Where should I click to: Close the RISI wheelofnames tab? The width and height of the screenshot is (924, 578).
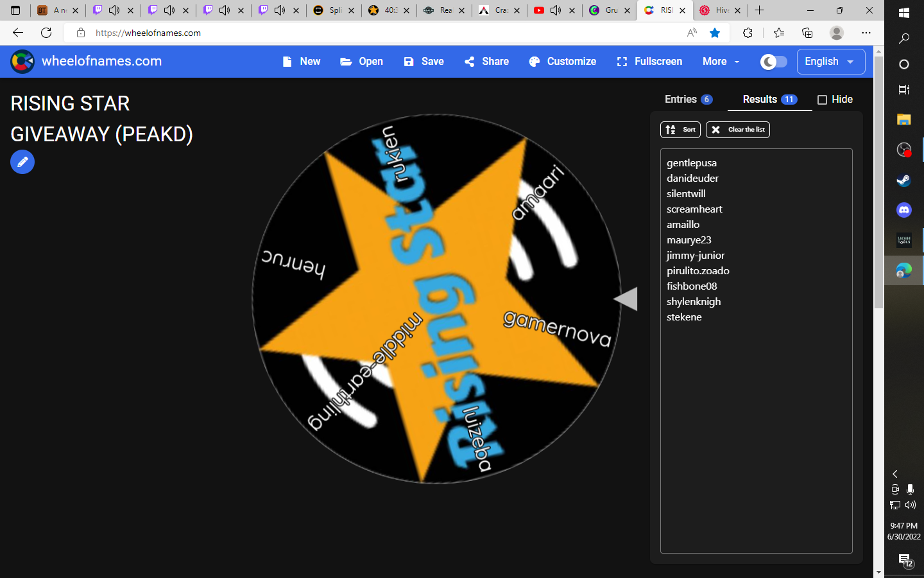[683, 10]
